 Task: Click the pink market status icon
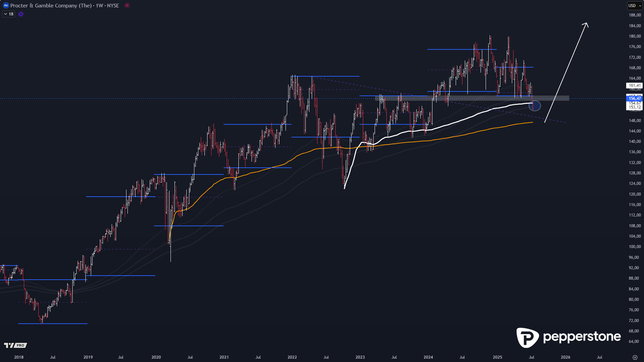coord(127,5)
